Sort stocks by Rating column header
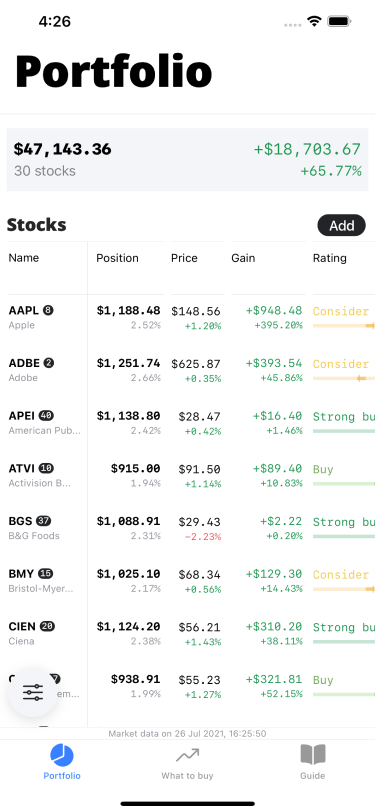375x812 pixels. coord(329,258)
